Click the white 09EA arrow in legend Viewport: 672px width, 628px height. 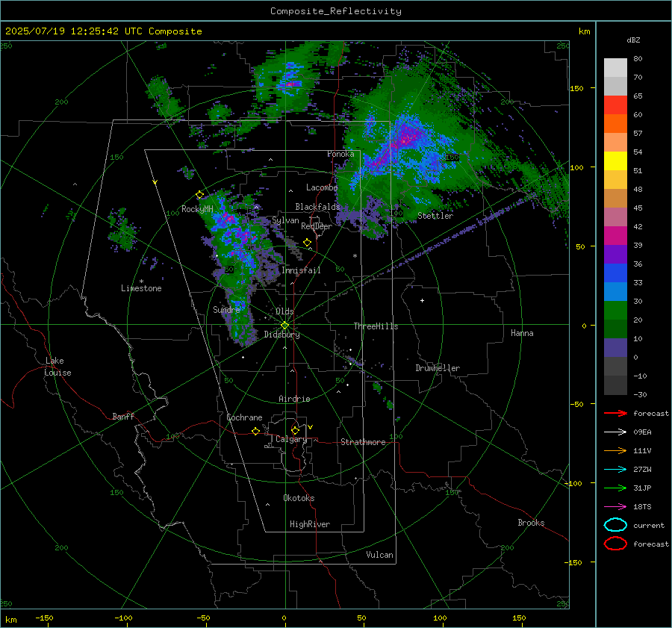(615, 432)
